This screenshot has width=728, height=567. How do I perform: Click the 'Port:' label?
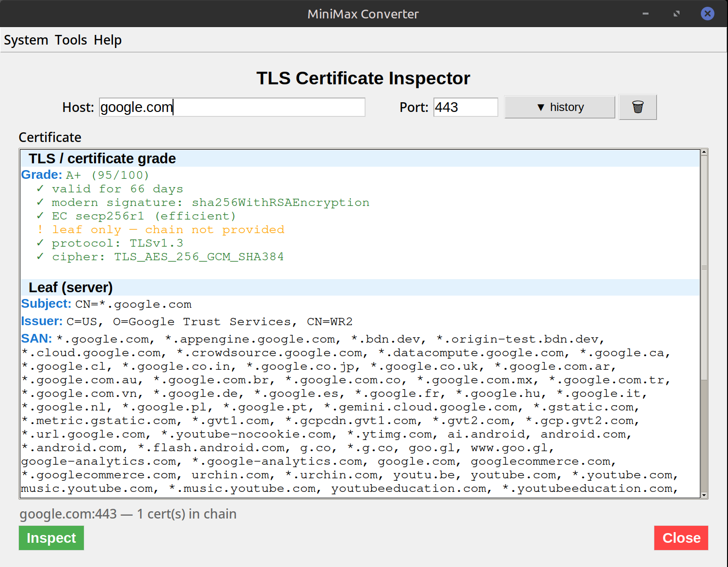pos(414,107)
